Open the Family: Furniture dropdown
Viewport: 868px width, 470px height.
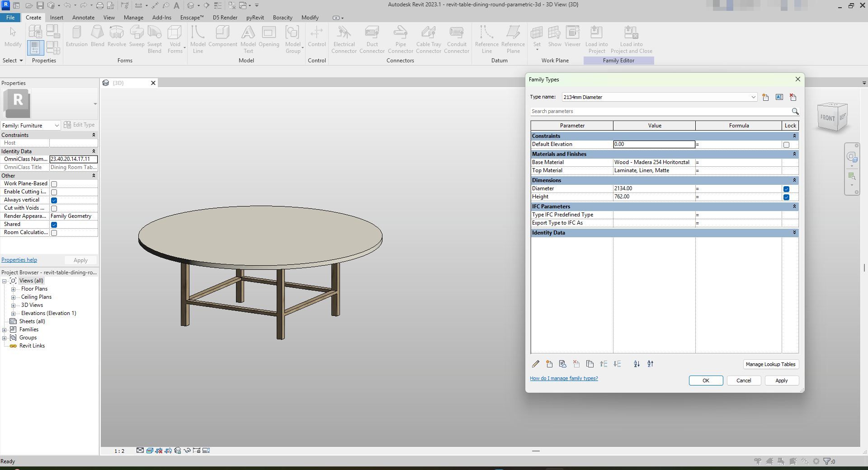coord(31,125)
